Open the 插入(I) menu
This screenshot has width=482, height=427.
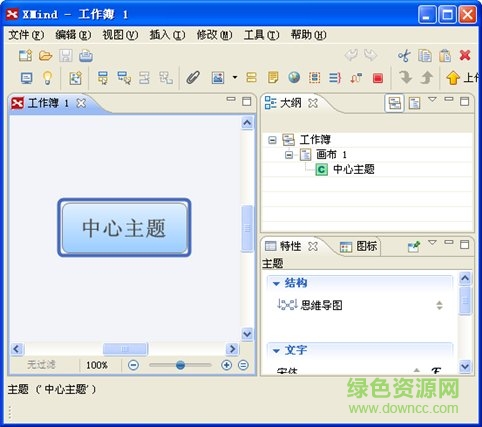167,35
